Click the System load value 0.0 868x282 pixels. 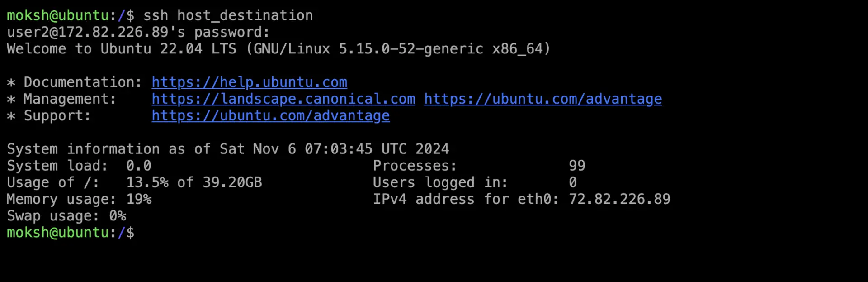tap(138, 166)
